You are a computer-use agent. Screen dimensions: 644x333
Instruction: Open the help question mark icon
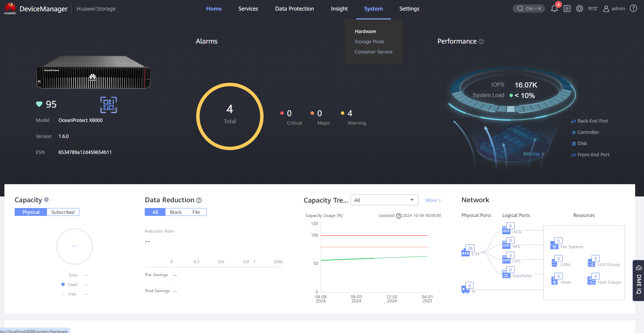pyautogui.click(x=633, y=8)
